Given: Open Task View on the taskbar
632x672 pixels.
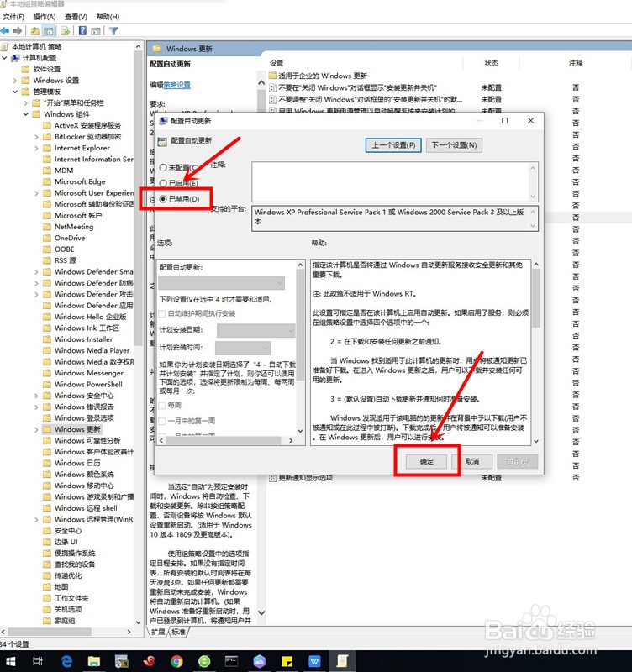Looking at the screenshot, I should pyautogui.click(x=38, y=661).
